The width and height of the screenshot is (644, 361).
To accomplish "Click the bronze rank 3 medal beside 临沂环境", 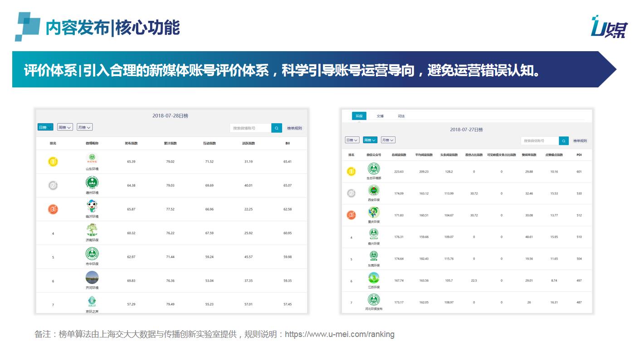I will 53,209.
